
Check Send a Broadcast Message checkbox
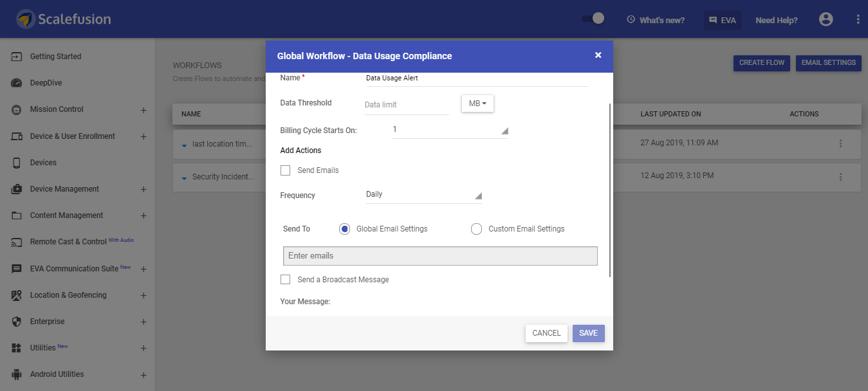[x=285, y=280]
